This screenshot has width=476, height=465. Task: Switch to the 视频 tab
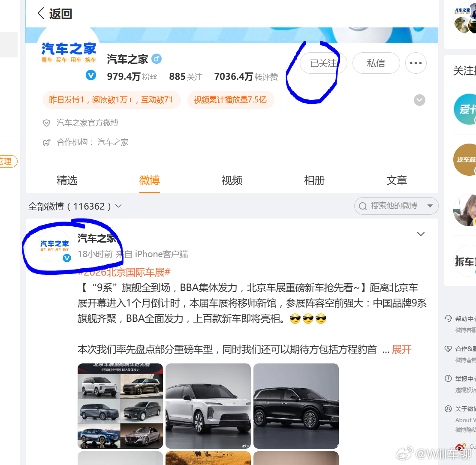click(232, 180)
